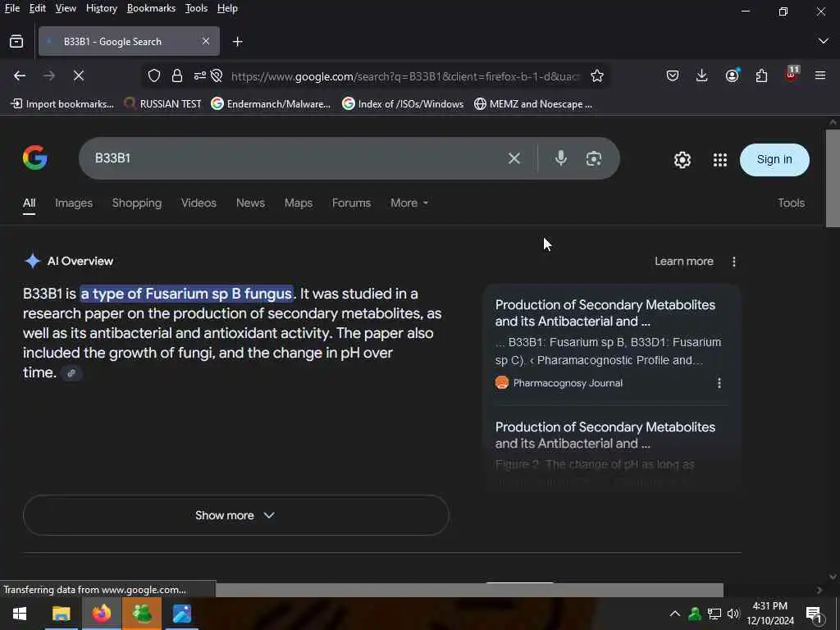Click the Google logo
Screen dimensions: 840x630
tap(34, 157)
